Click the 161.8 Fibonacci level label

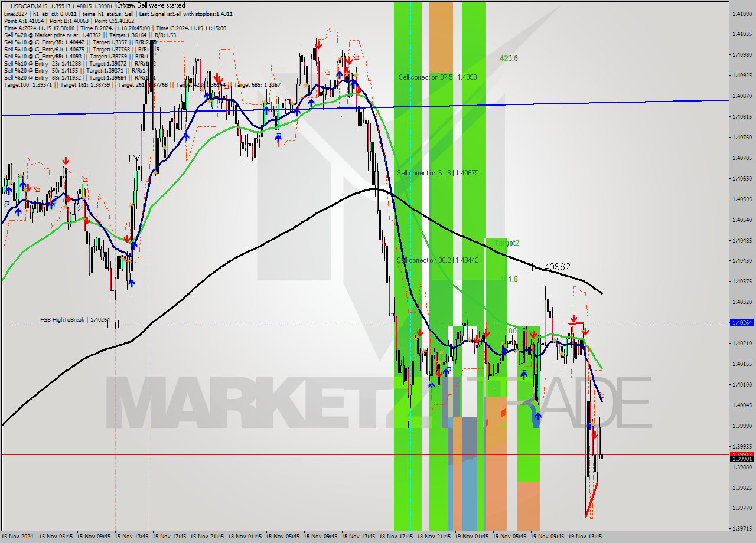coord(509,279)
